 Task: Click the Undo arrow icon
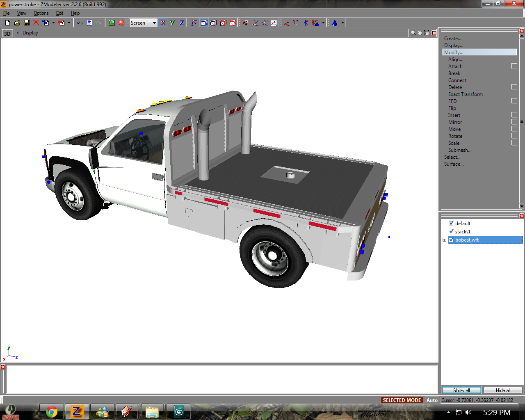80,23
